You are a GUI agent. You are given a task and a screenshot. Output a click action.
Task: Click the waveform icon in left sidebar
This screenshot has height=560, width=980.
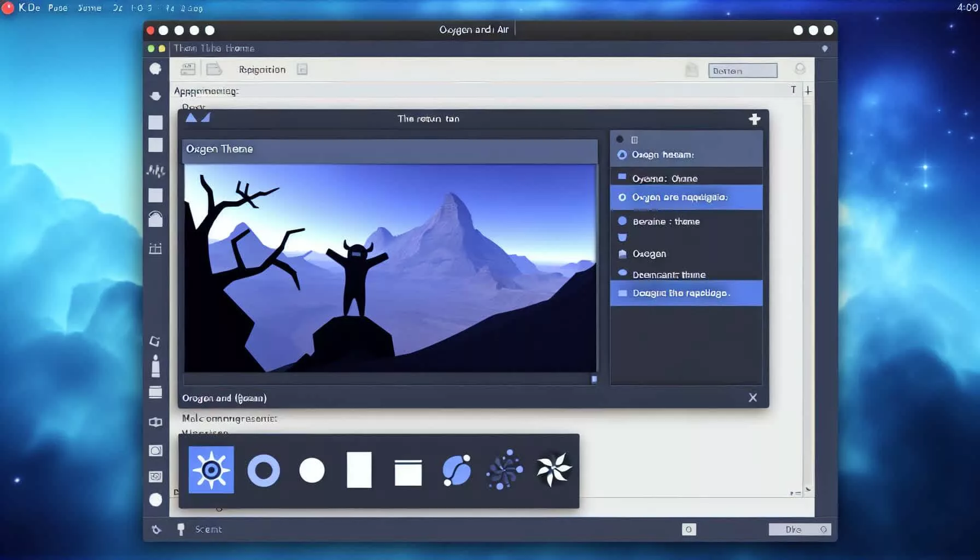coord(156,171)
